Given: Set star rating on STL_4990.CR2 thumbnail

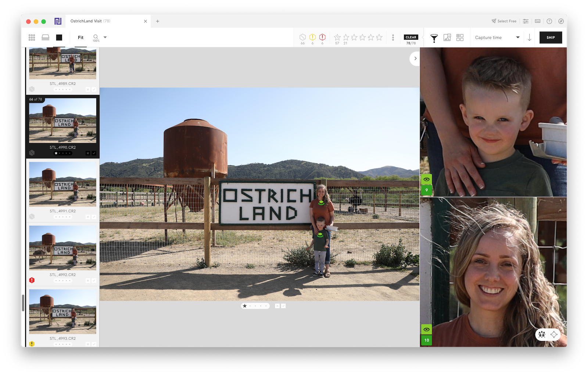Looking at the screenshot, I should click(x=63, y=153).
